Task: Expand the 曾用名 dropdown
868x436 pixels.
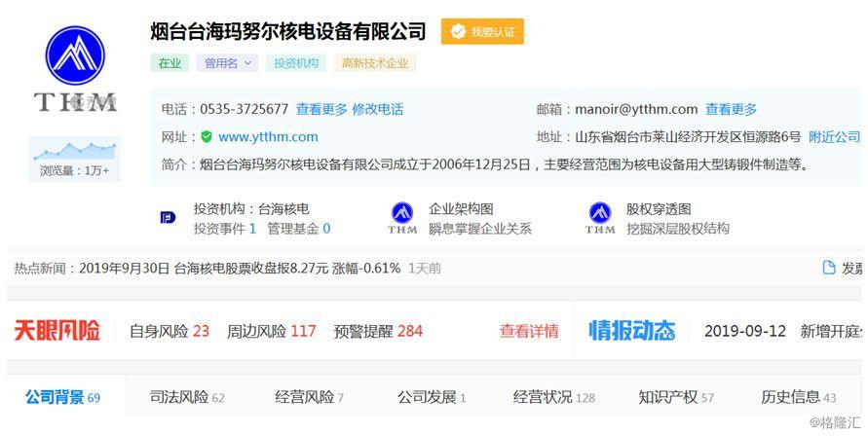Action: 228,63
